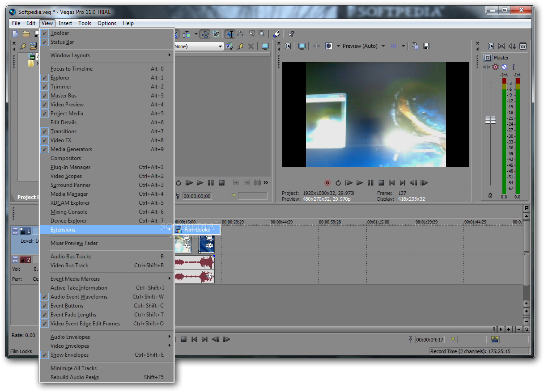
Task: Save snapshot to file icon
Action: pyautogui.click(x=426, y=46)
